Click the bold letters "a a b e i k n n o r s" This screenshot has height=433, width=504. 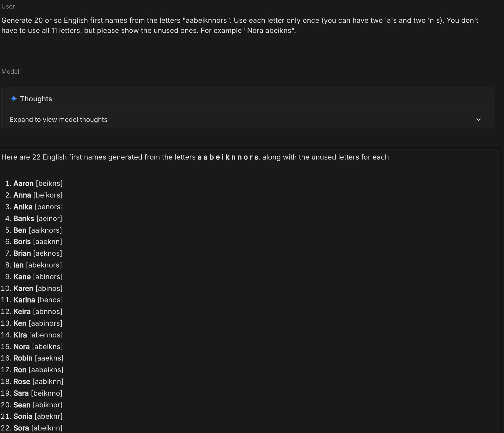click(228, 157)
